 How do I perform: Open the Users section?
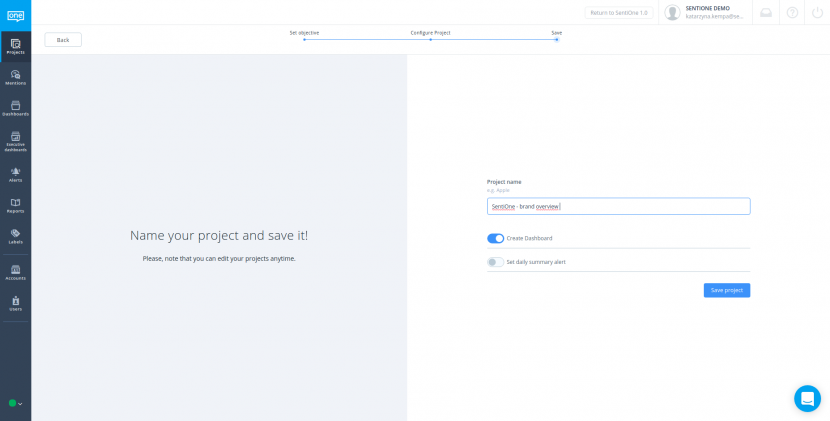click(15, 303)
